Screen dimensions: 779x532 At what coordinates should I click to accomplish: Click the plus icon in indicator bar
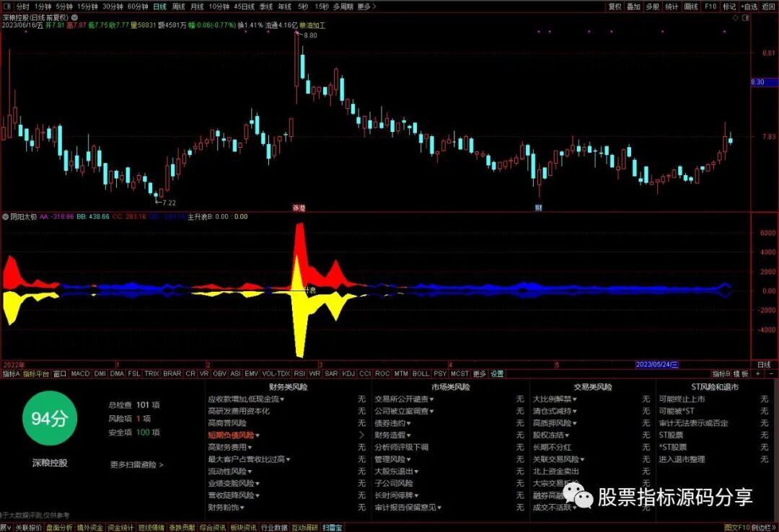pos(757,373)
